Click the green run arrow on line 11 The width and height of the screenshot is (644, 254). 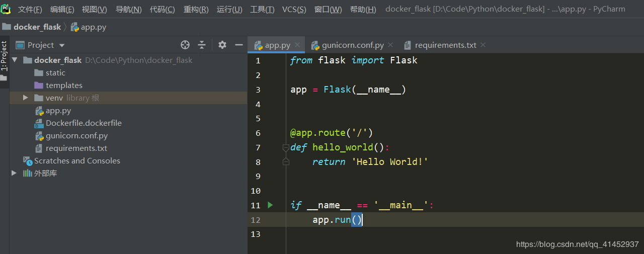coord(270,205)
